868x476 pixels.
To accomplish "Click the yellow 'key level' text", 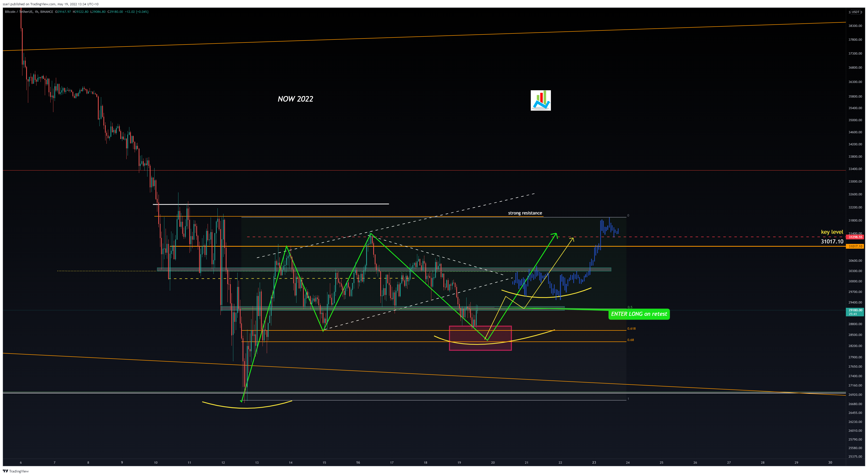I will [x=832, y=232].
